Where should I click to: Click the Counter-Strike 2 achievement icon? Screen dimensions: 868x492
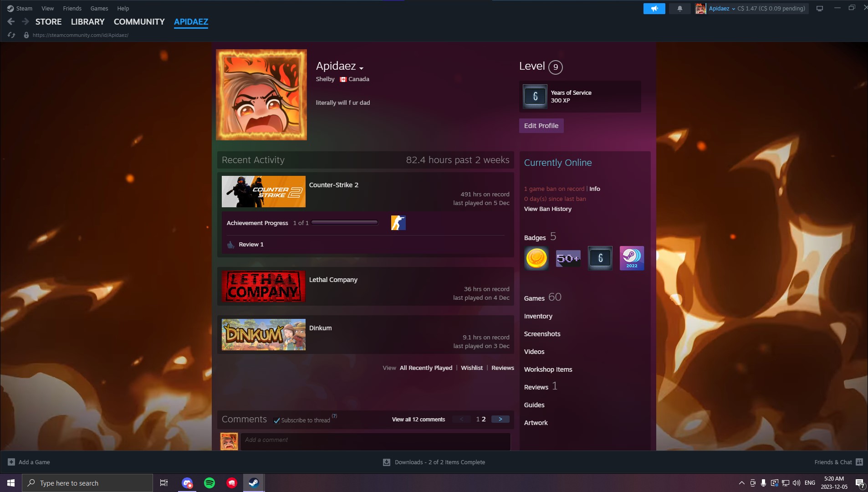pos(398,223)
